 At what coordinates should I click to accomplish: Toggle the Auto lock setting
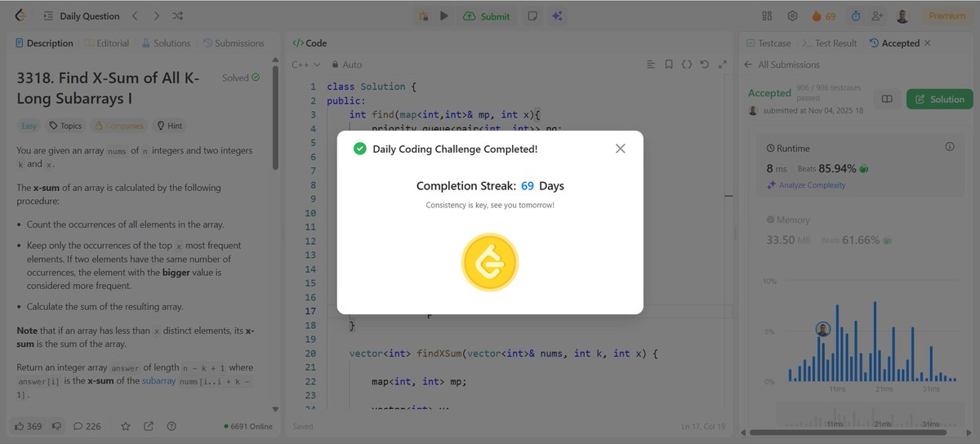pyautogui.click(x=347, y=64)
